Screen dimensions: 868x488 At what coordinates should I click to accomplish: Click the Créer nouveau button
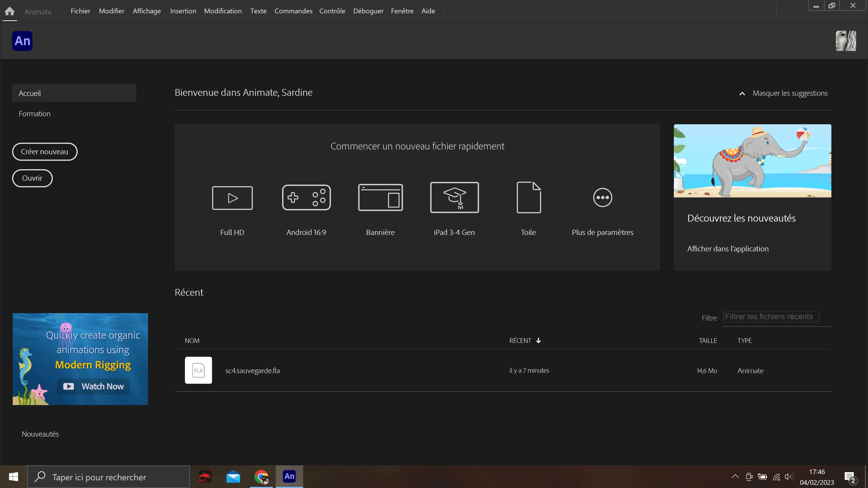tap(45, 152)
